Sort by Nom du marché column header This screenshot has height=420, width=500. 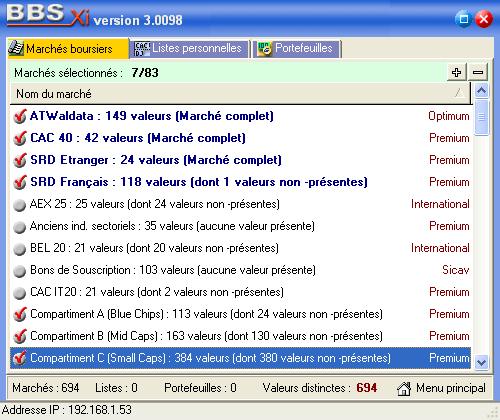(x=240, y=94)
